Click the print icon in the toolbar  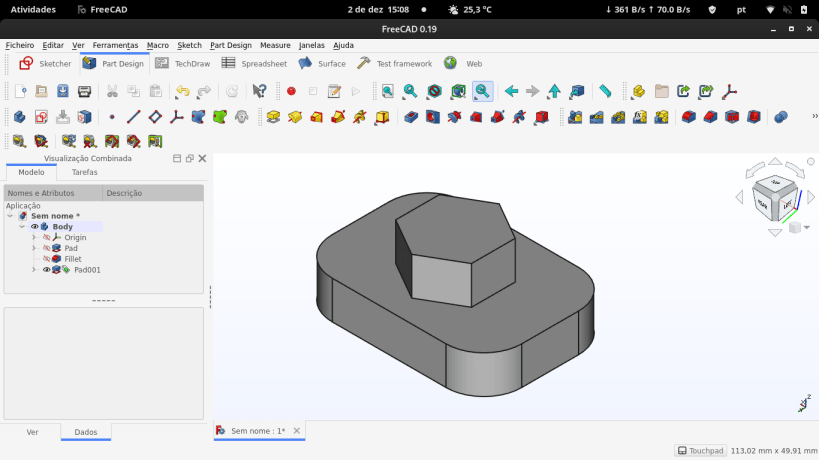click(x=84, y=91)
